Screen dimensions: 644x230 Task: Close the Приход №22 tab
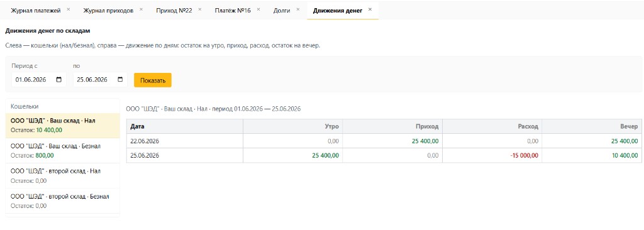point(199,9)
